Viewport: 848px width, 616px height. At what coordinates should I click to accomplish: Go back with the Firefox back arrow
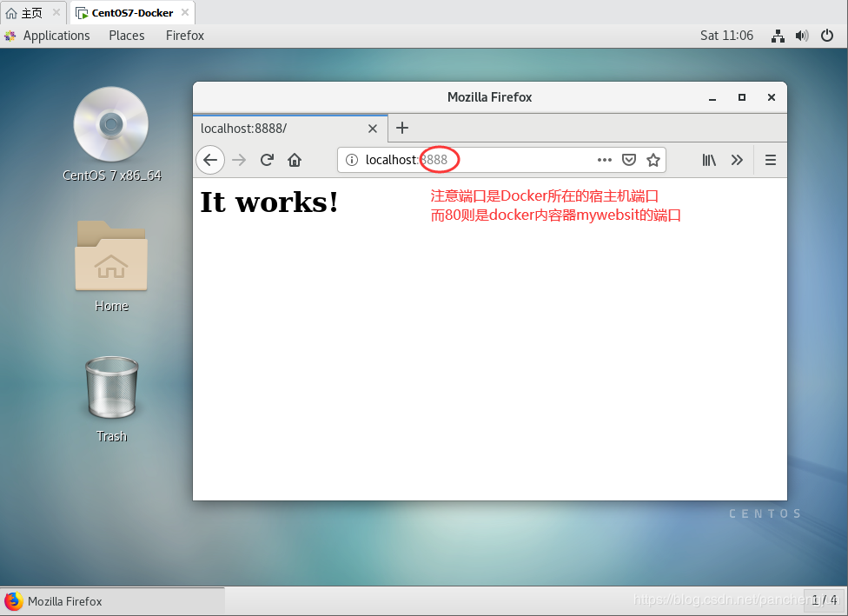tap(210, 160)
